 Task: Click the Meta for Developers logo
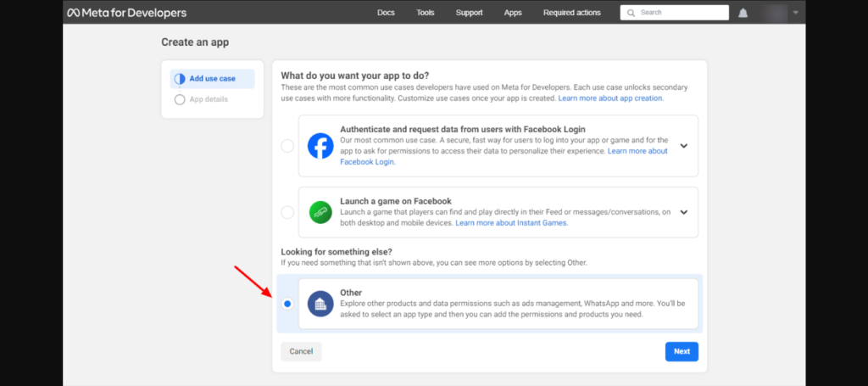tap(127, 13)
